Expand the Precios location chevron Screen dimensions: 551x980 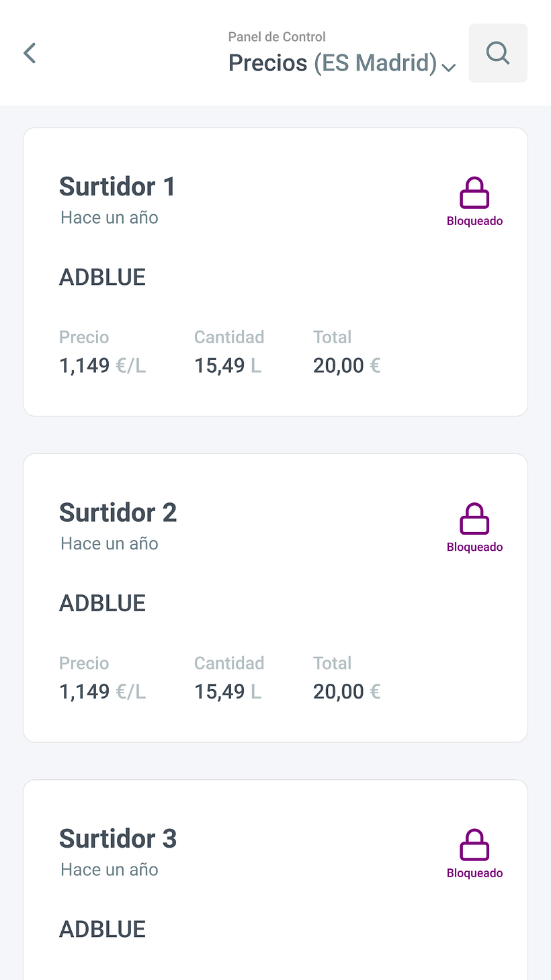449,66
